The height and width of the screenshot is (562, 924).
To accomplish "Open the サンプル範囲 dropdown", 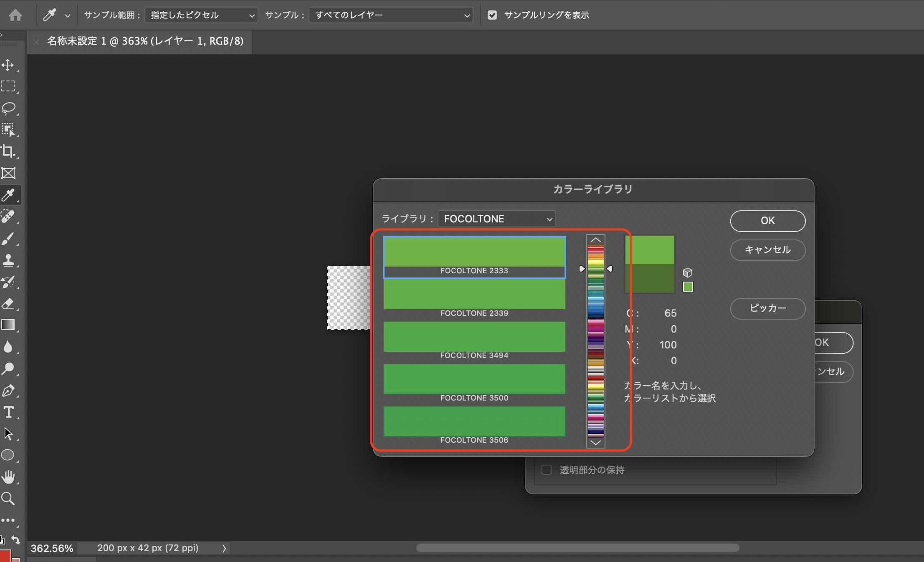I will (201, 15).
